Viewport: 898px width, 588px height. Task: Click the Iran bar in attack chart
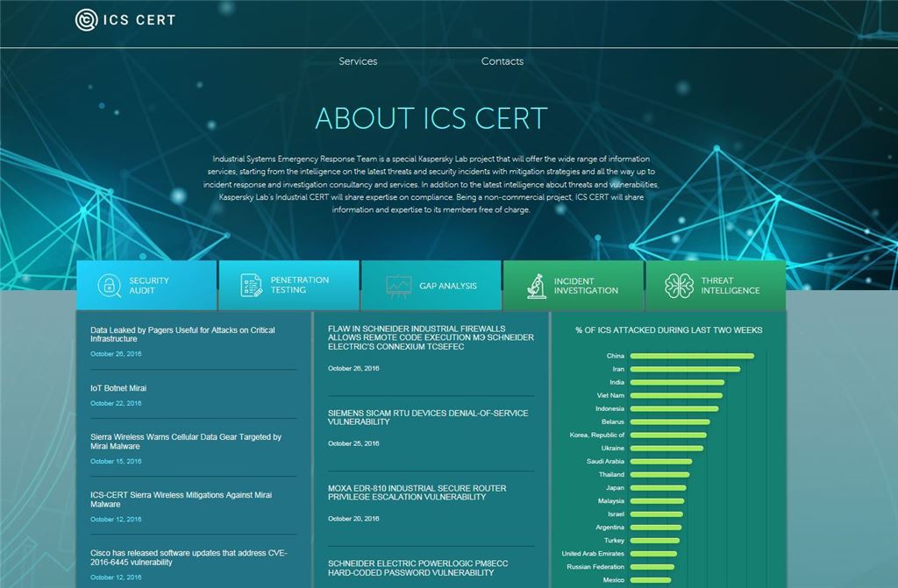(684, 369)
